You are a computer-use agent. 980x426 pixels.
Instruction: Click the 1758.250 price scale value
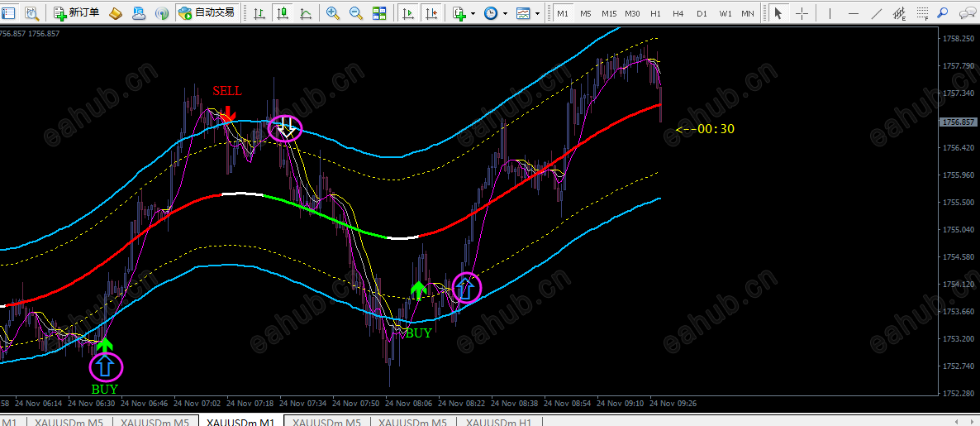click(x=958, y=38)
